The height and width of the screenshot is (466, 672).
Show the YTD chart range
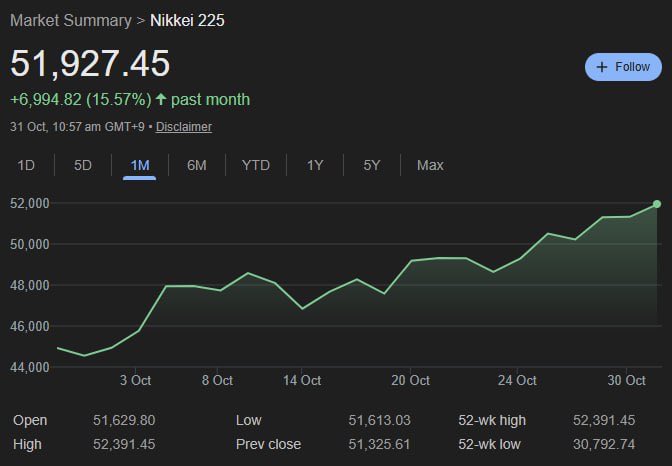(256, 165)
